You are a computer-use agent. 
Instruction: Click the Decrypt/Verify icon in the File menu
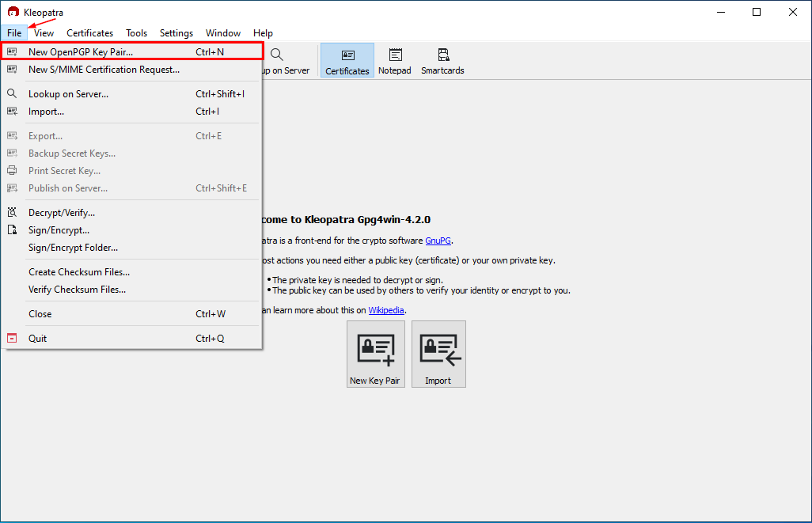tap(11, 212)
